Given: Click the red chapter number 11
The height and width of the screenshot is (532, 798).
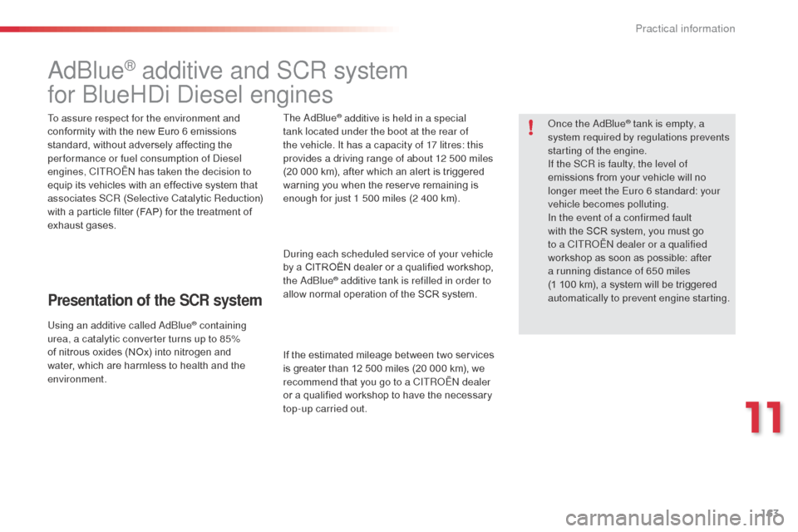Looking at the screenshot, I should click(x=763, y=417).
